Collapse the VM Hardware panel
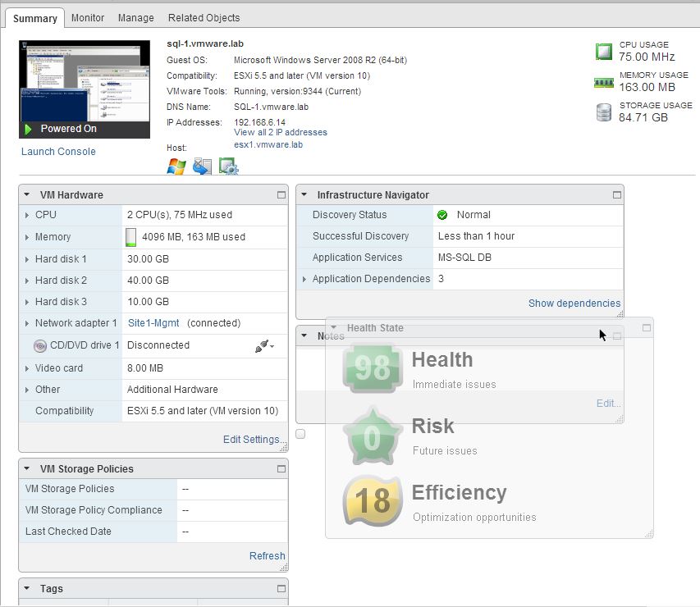The width and height of the screenshot is (700, 607). pyautogui.click(x=27, y=194)
